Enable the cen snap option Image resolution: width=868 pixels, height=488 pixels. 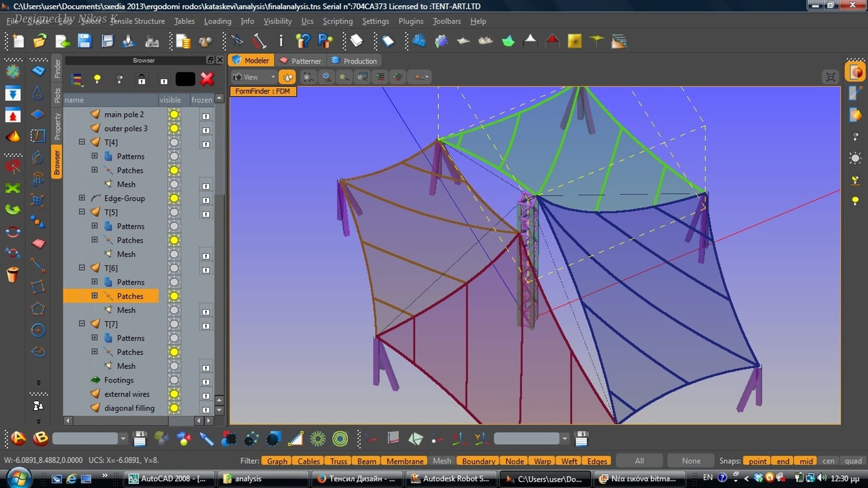pos(828,461)
